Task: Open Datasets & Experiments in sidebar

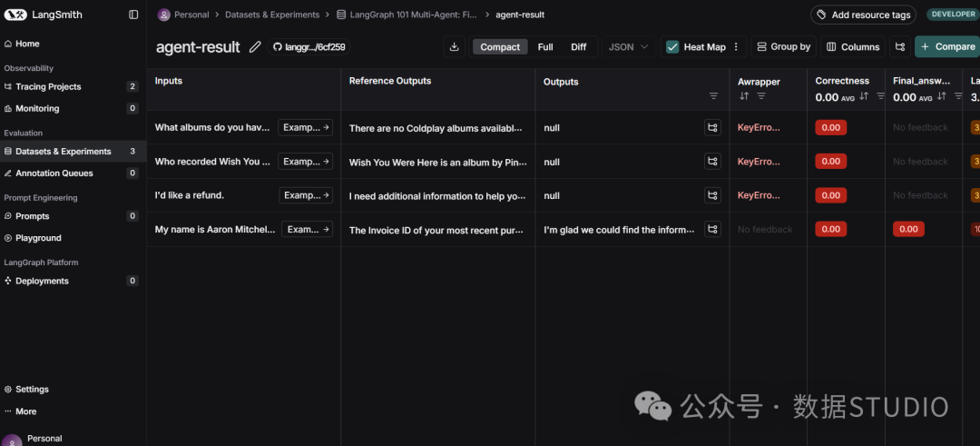Action: tap(73, 152)
